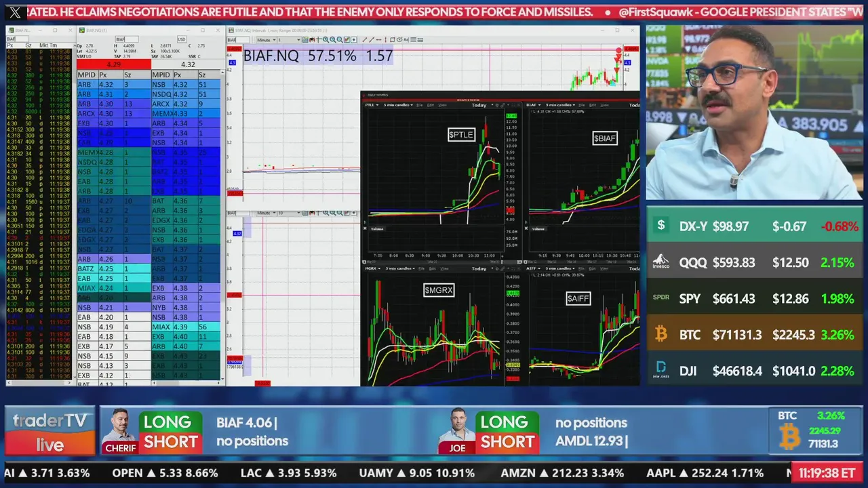Select crosshair tool in top BIAF chart toolbar
Image resolution: width=868 pixels, height=488 pixels.
point(319,39)
